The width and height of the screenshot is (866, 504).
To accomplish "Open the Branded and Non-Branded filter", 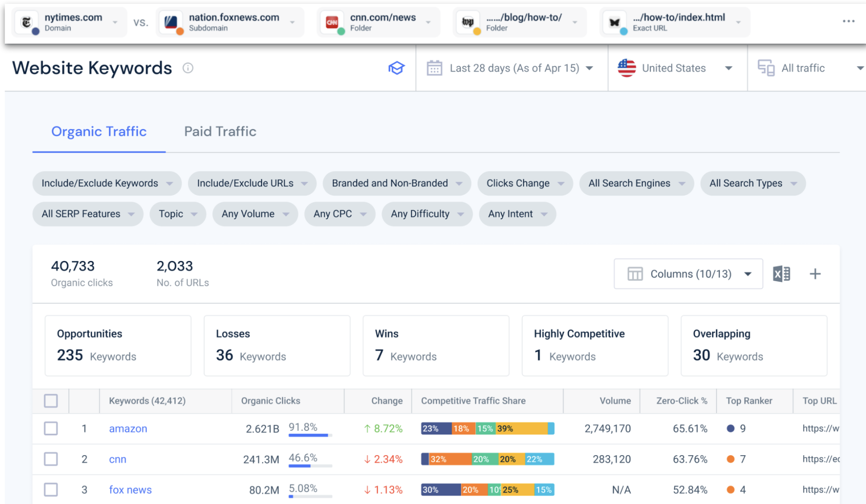I will [x=396, y=183].
